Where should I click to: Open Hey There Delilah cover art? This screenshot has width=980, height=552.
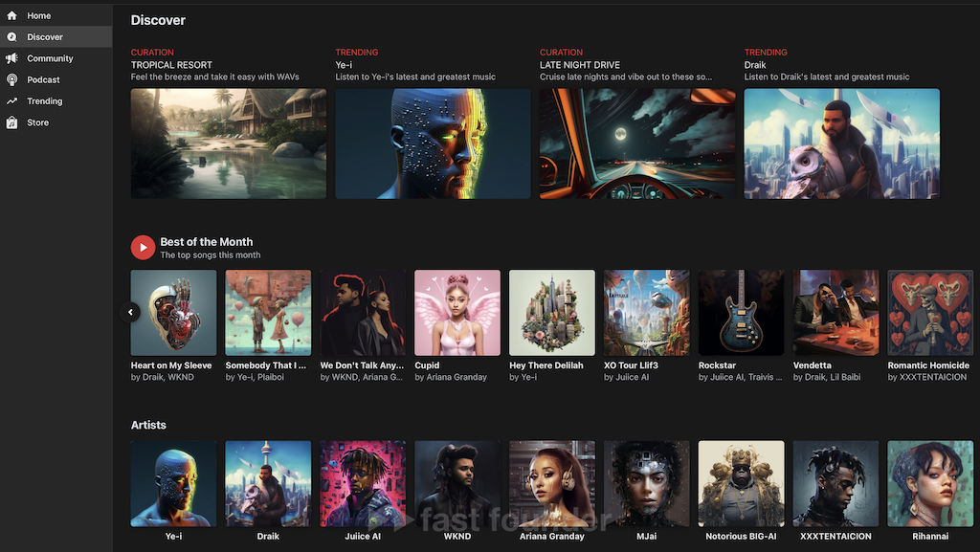click(x=552, y=313)
